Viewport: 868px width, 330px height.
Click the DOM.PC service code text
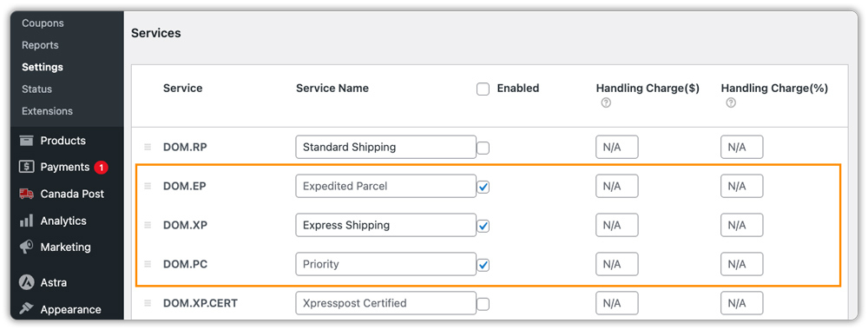tap(185, 264)
